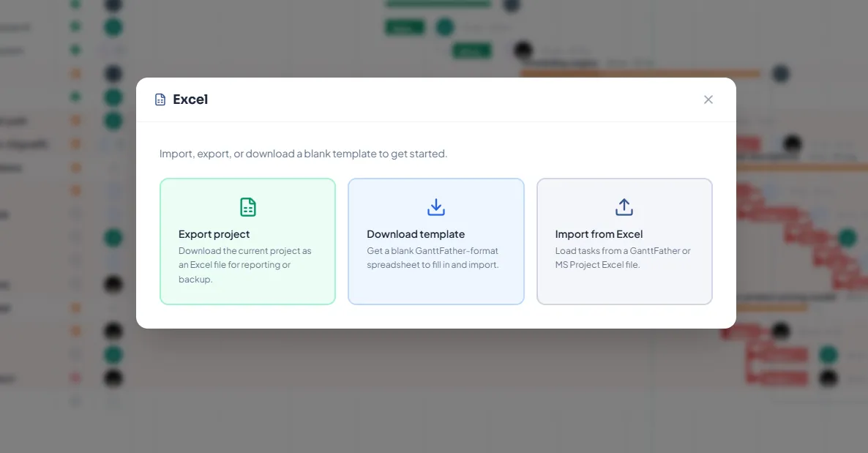868x453 pixels.
Task: Click 'Get a blank GanttFather-format spreadsheet' description
Action: (x=433, y=258)
